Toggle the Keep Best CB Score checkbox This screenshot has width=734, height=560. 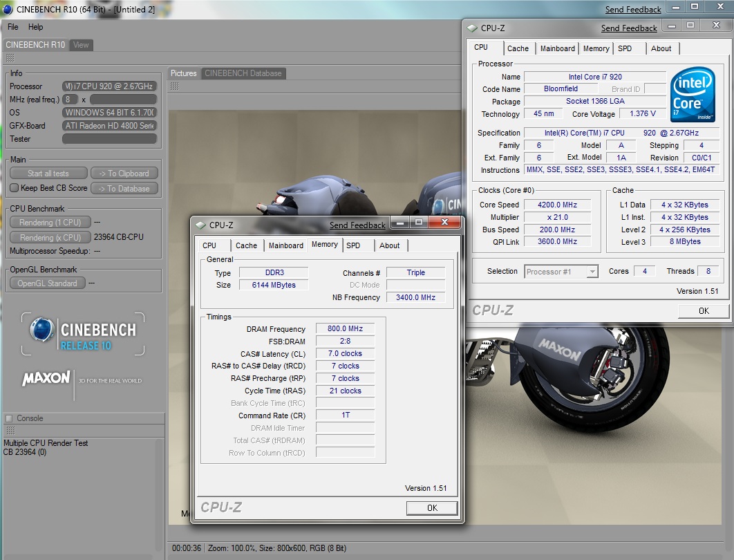tap(15, 188)
